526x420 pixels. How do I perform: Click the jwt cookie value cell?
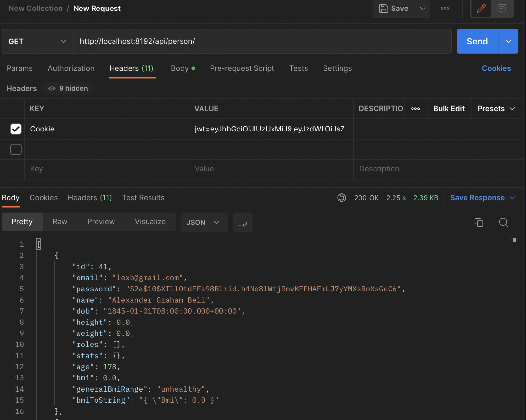point(271,129)
